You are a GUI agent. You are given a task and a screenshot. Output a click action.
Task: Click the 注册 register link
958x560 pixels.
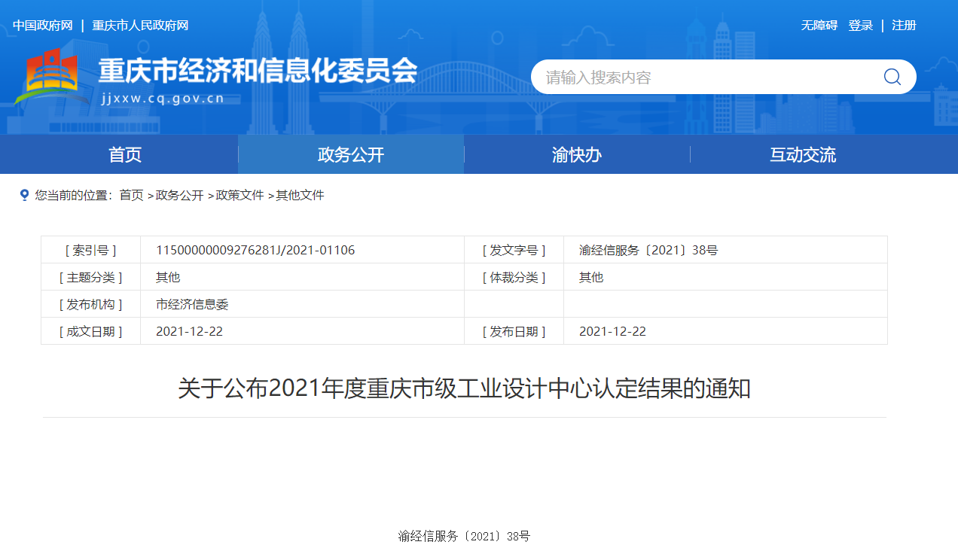(904, 26)
